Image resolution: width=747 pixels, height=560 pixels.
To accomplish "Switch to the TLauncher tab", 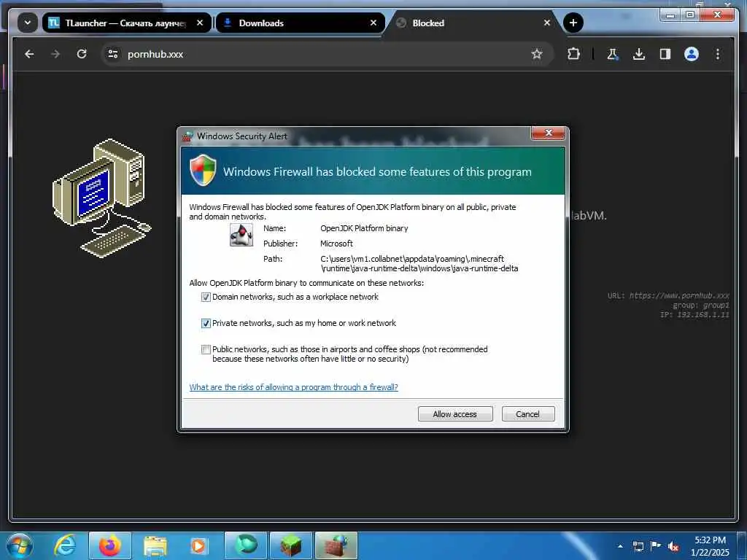I will (127, 23).
